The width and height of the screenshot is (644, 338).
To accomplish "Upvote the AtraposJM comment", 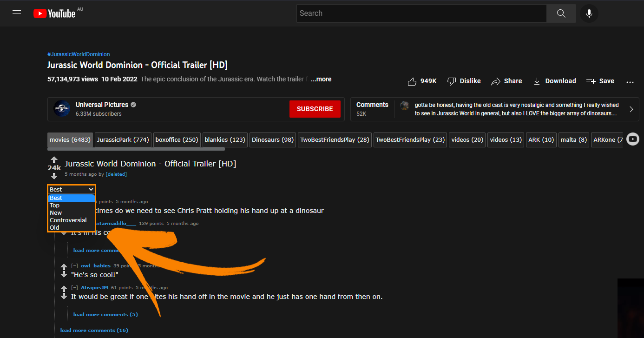I will click(x=64, y=289).
